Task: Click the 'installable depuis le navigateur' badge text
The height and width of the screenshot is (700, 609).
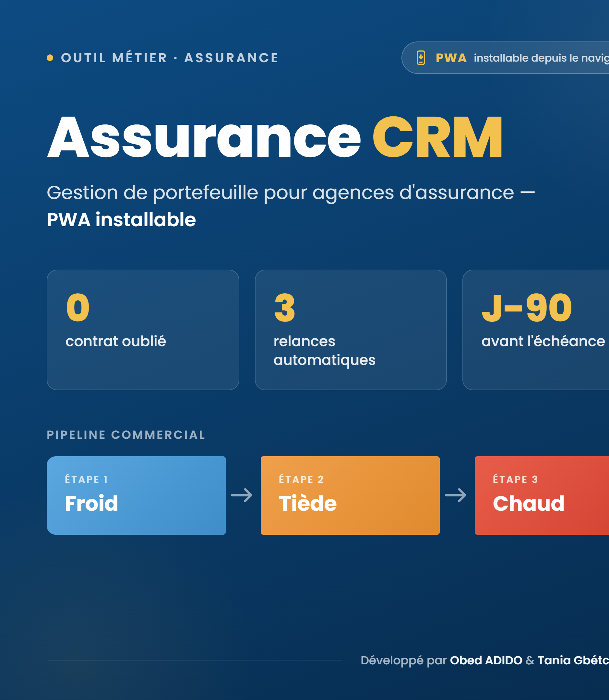Action: coord(541,58)
